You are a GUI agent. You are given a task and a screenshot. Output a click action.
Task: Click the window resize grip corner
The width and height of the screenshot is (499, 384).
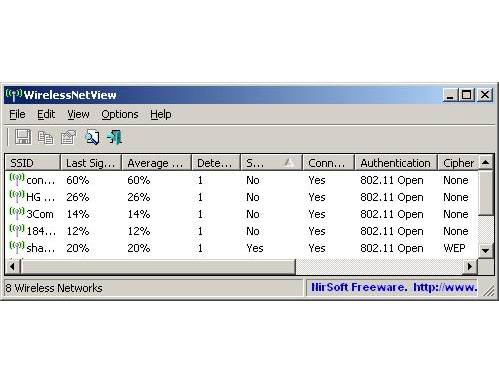(489, 291)
